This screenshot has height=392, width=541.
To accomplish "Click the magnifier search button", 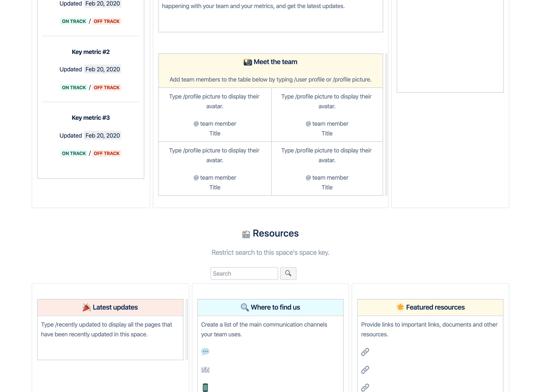I will coord(288,273).
